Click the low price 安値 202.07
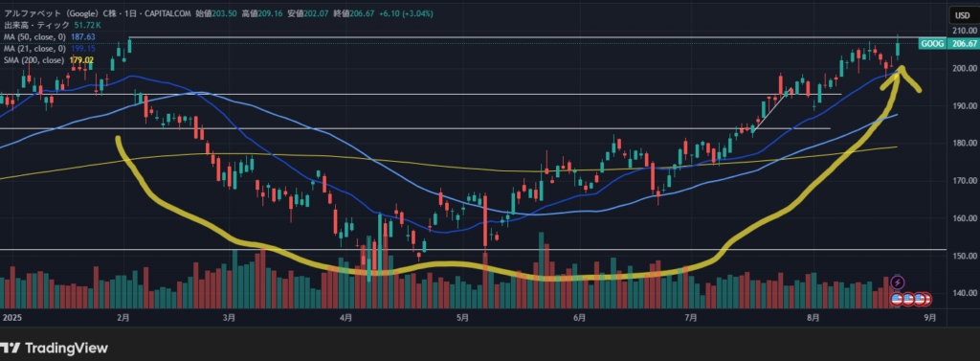 309,13
